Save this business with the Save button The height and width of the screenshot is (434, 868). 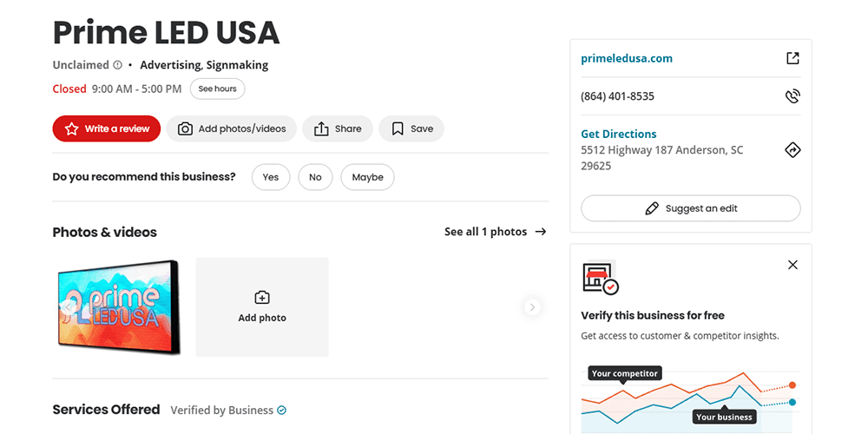411,129
